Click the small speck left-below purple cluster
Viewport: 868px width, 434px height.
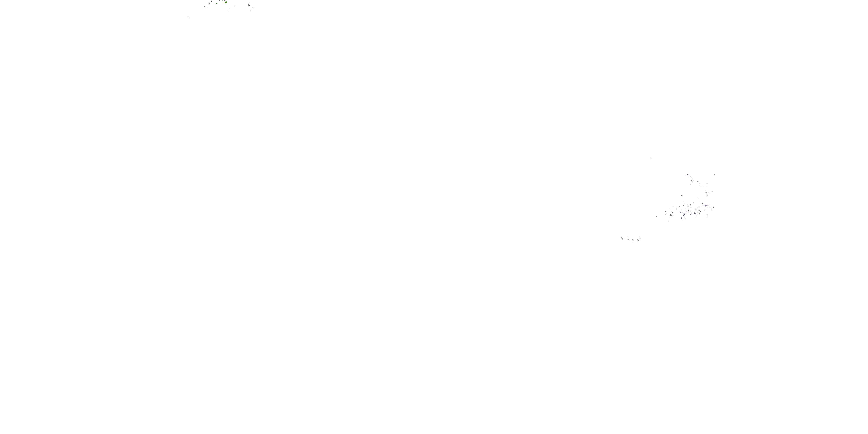point(657,217)
